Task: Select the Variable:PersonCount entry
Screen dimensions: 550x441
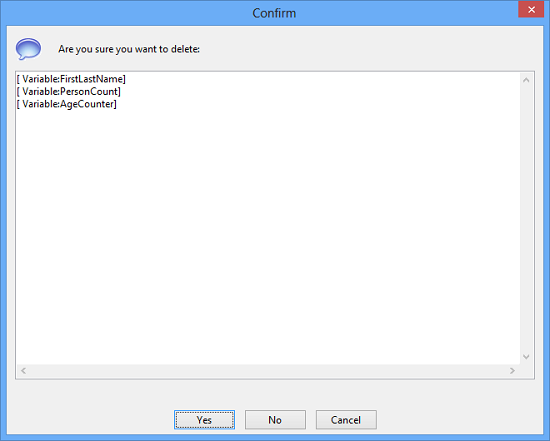Action: tap(69, 92)
